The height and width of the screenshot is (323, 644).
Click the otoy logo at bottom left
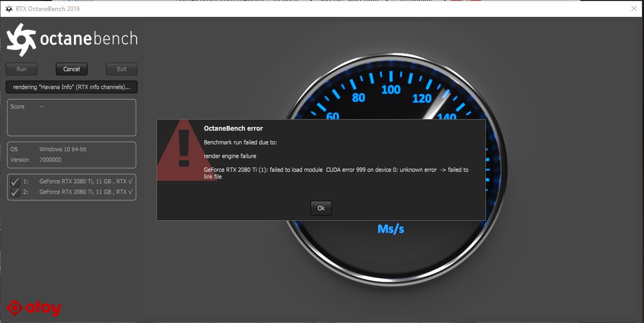click(34, 308)
